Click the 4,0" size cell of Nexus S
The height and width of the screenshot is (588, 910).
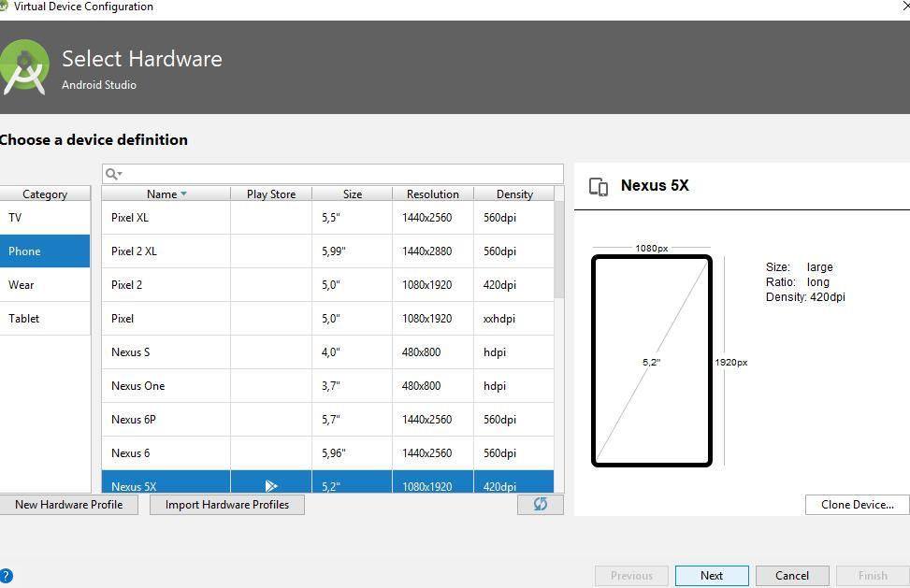[353, 352]
